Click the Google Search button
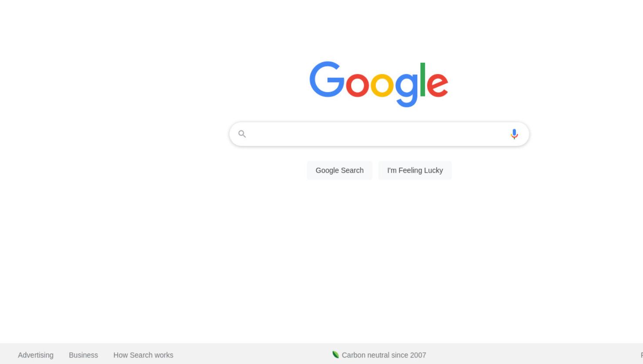Viewport: 643px width, 364px height. [340, 170]
